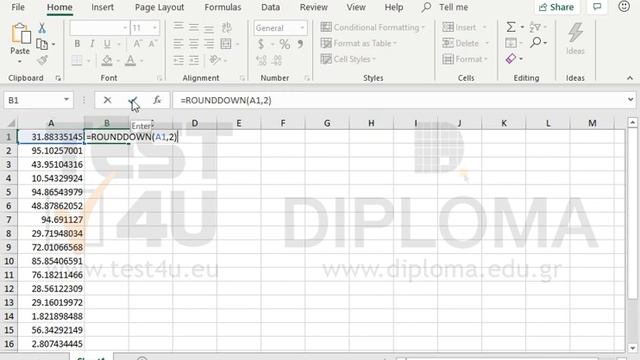Screen dimensions: 640x360
Task: Click Merge & Center icon
Action: tap(226, 44)
